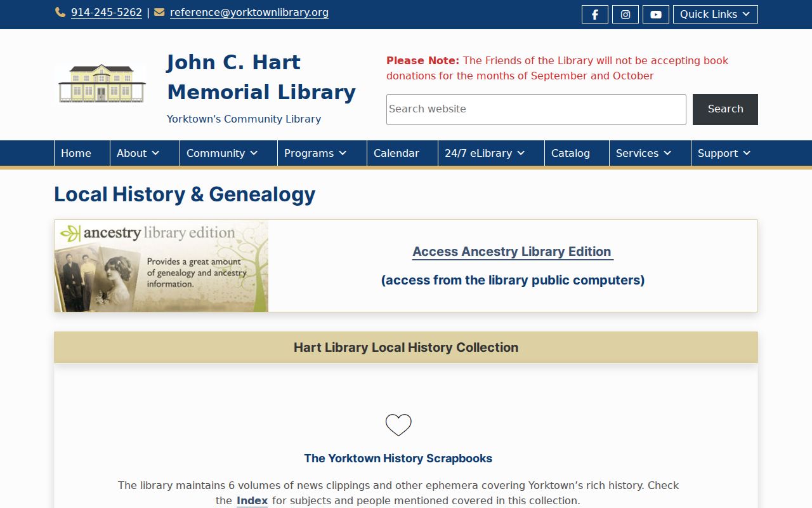Open Access Ancestry Library Edition link

click(513, 251)
